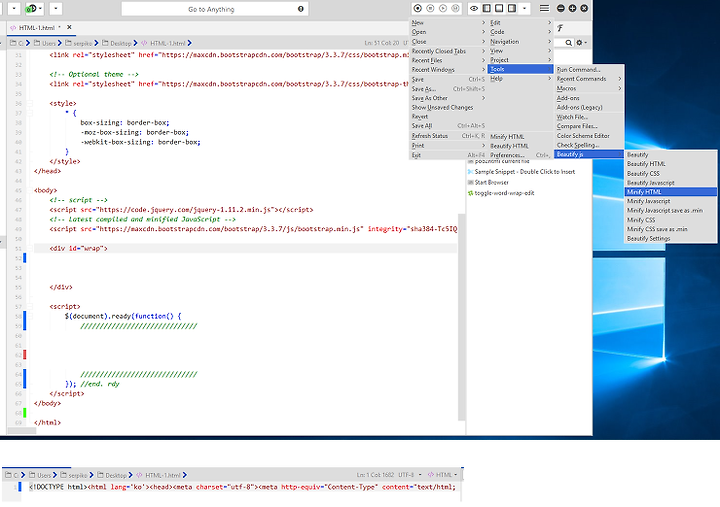Select Show Unsaved Changes menu entry
Viewport: 720px width, 507px height.
pos(448,107)
